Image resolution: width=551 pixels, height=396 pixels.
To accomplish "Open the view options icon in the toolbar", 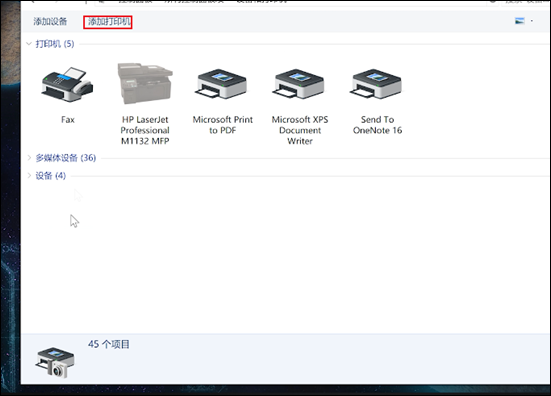I will click(520, 21).
